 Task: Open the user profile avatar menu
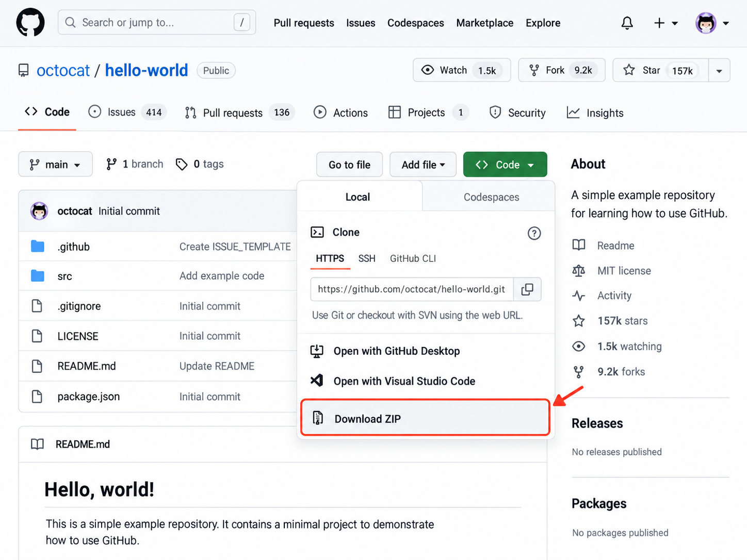click(x=712, y=23)
